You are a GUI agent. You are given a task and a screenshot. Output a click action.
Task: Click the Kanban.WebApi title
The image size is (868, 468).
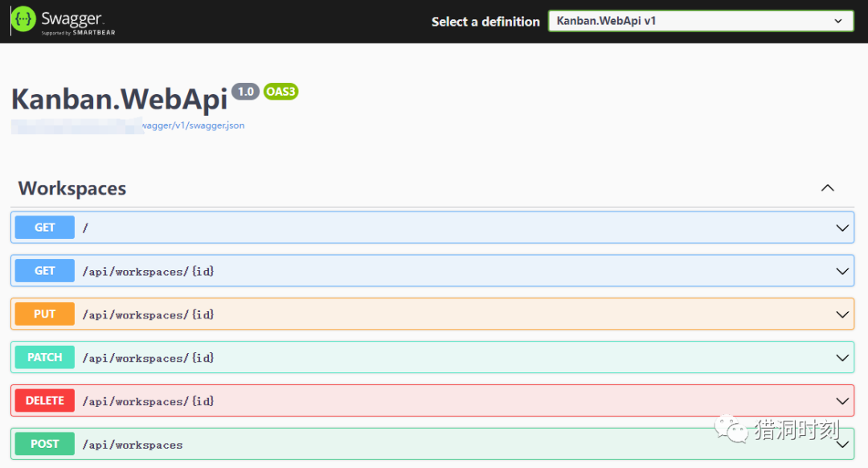(120, 99)
